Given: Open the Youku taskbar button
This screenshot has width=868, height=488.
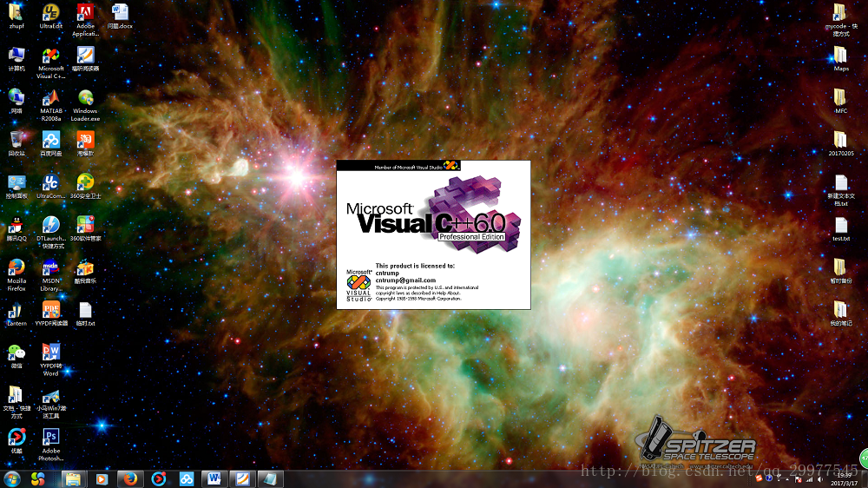Looking at the screenshot, I should point(158,478).
